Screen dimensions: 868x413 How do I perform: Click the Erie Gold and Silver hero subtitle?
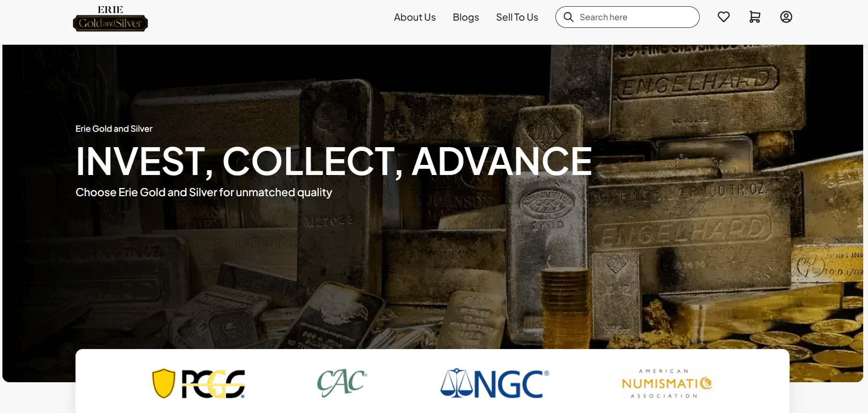point(114,129)
